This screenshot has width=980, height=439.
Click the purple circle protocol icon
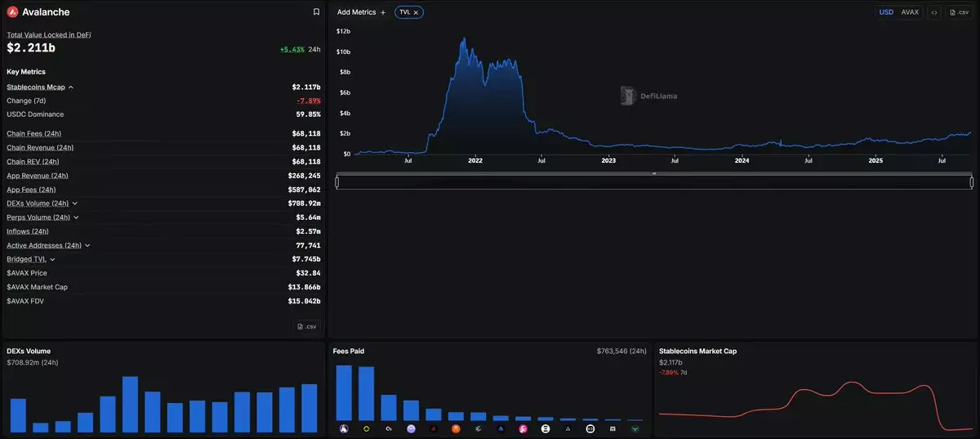(411, 428)
